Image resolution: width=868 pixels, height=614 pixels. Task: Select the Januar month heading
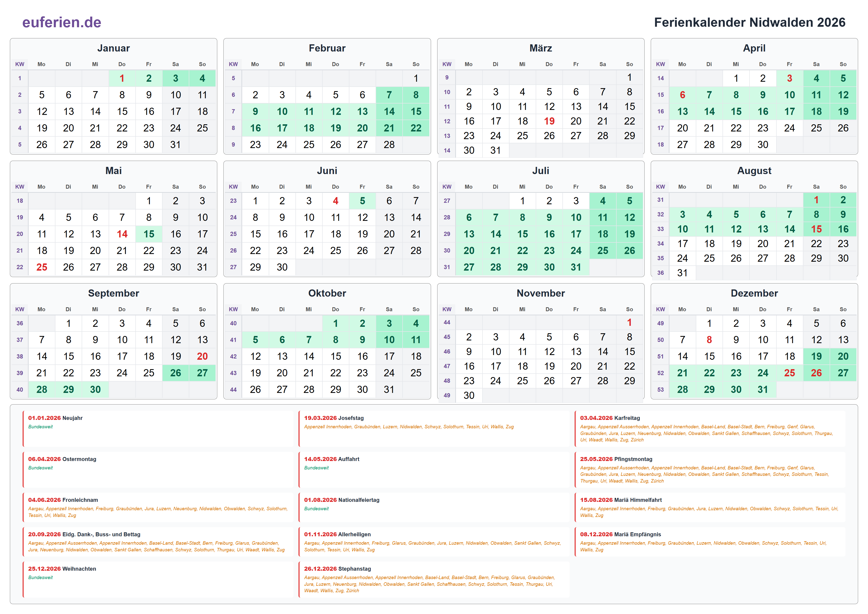(x=113, y=48)
